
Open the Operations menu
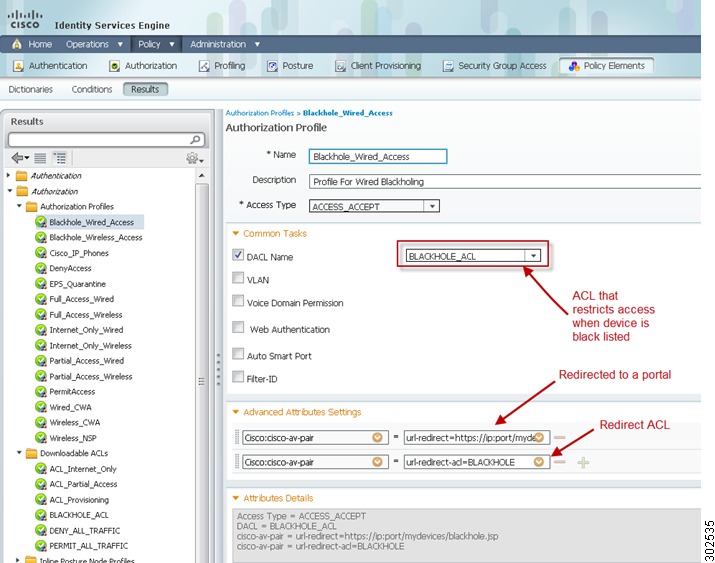tap(94, 44)
